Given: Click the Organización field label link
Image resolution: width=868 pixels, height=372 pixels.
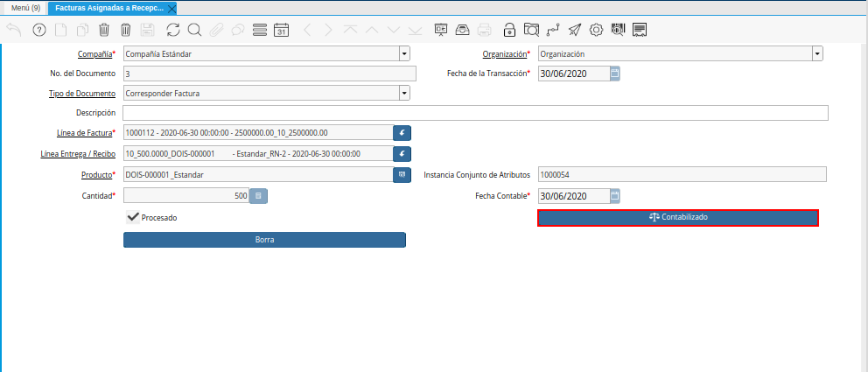Looking at the screenshot, I should pos(504,54).
